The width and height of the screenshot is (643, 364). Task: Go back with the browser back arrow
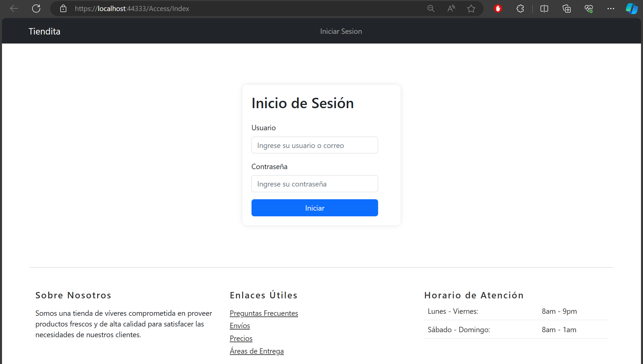pos(14,9)
